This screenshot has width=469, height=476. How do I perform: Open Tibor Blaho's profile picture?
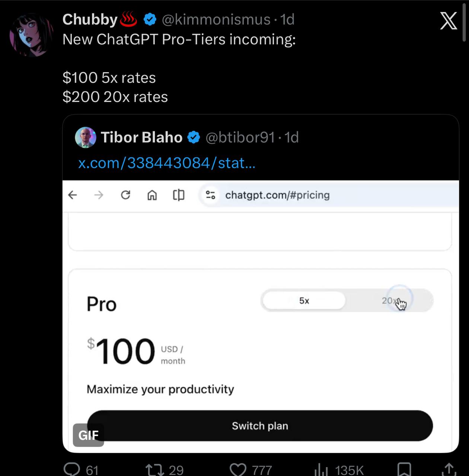(86, 138)
